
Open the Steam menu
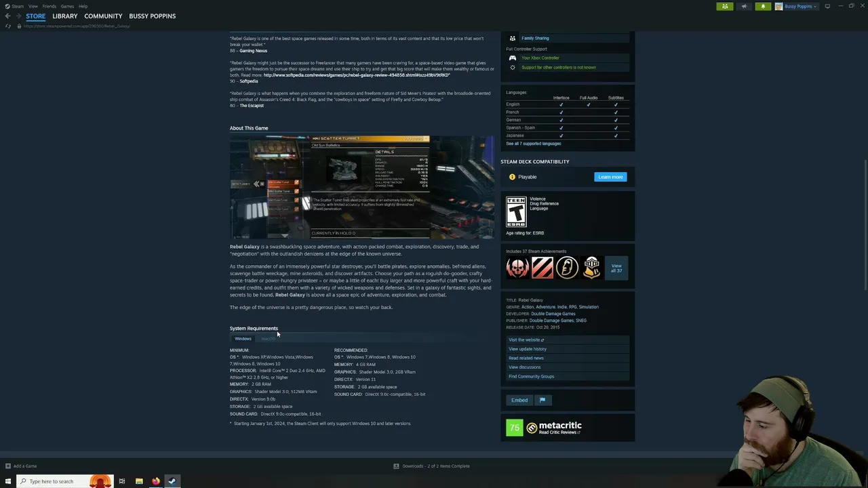[18, 6]
